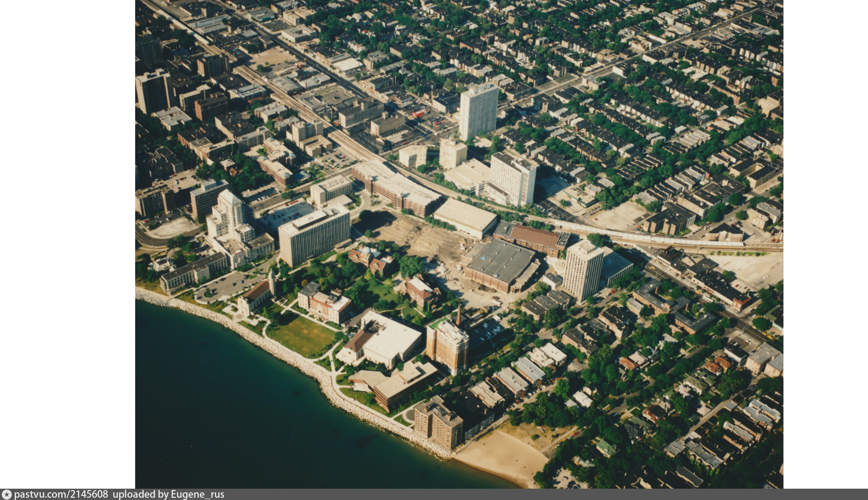This screenshot has width=868, height=500.
Task: Click the PastVu star logo icon
Action: (x=6, y=495)
